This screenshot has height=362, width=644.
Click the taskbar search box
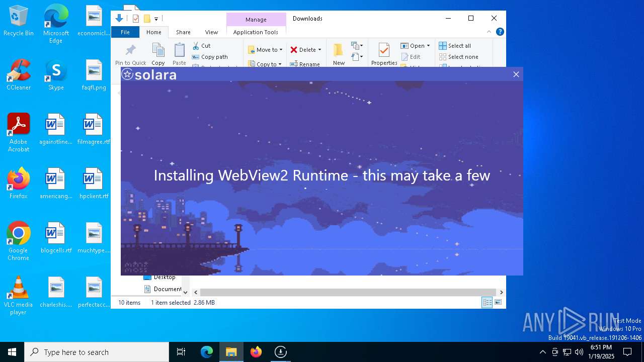point(97,352)
